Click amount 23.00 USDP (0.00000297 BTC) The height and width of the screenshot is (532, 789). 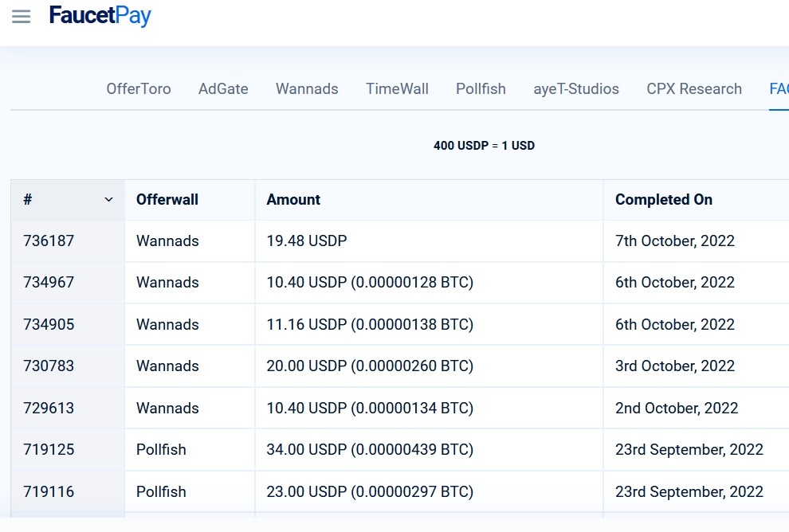(370, 491)
